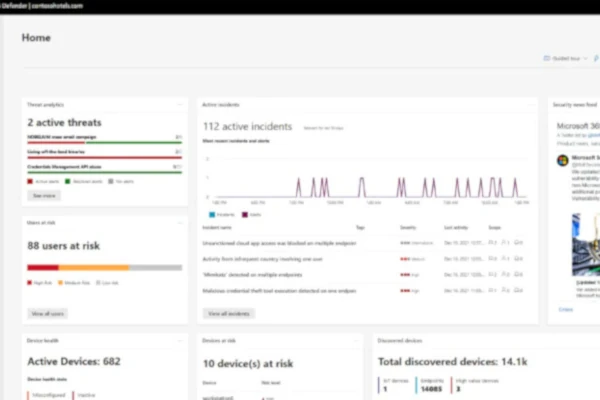Open the Malicious credential theft tool incident
The image size is (600, 400).
pos(279,291)
